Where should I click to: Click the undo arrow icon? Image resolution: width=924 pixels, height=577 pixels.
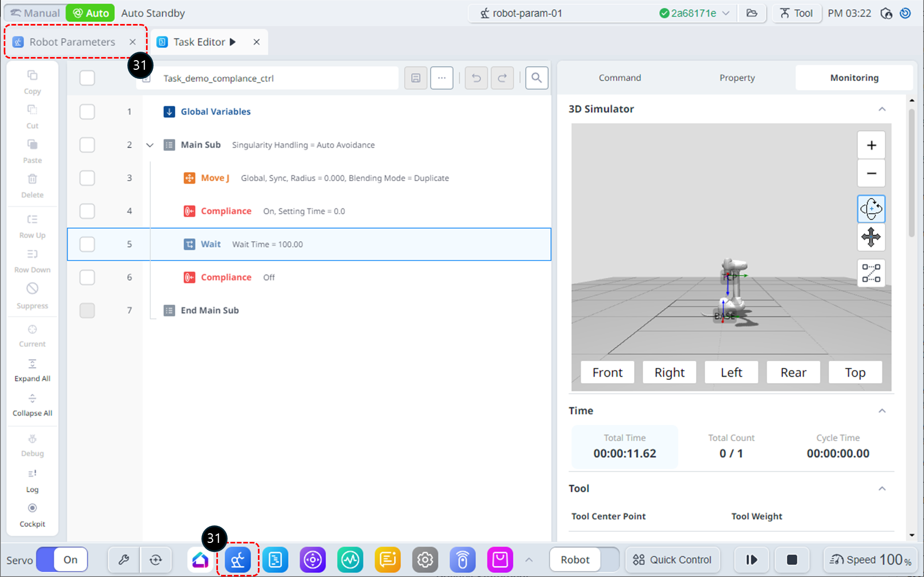point(476,78)
